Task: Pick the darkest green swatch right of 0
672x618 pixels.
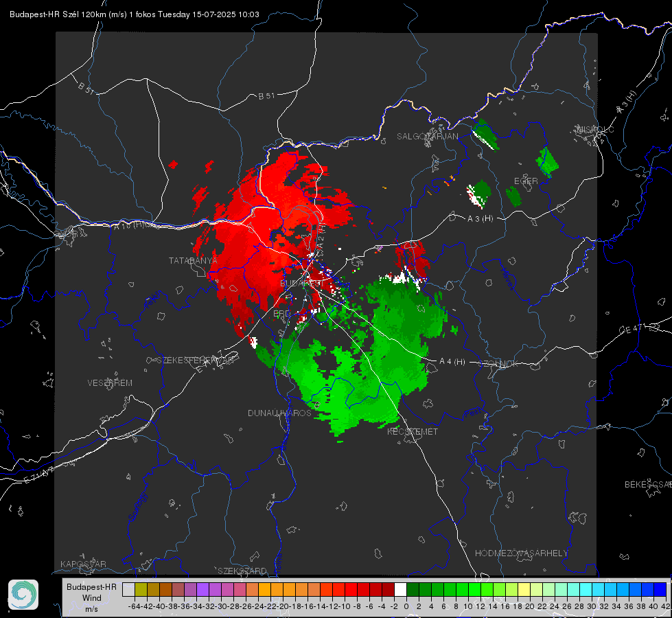Action: [413, 590]
